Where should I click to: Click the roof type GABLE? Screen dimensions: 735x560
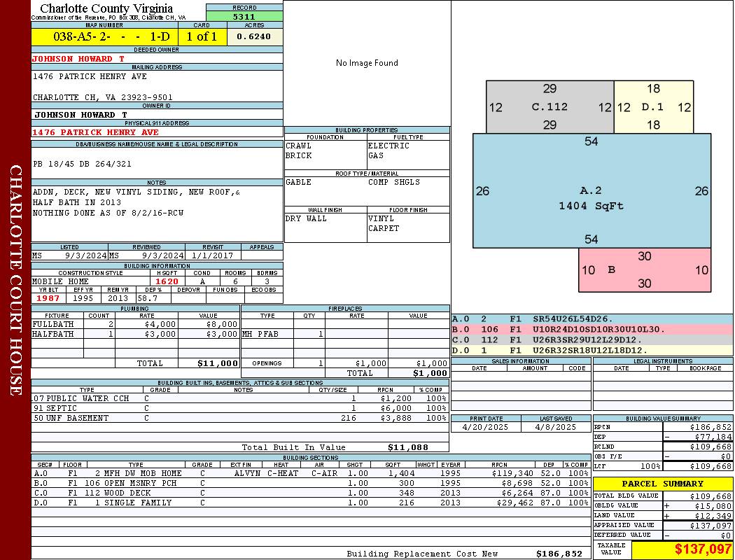(x=299, y=182)
